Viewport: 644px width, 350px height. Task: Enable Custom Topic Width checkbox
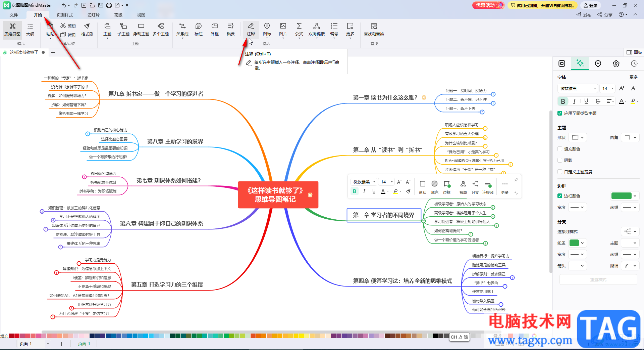tap(560, 172)
